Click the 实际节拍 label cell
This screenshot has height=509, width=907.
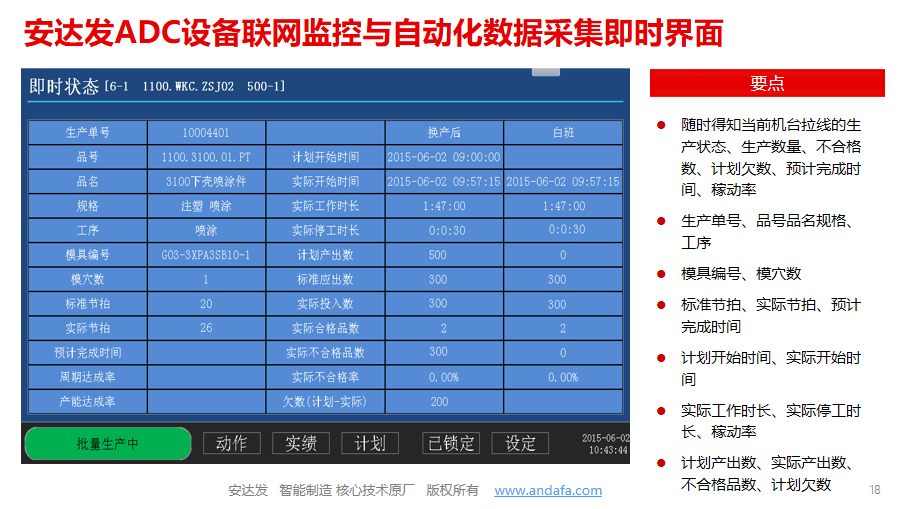click(87, 328)
